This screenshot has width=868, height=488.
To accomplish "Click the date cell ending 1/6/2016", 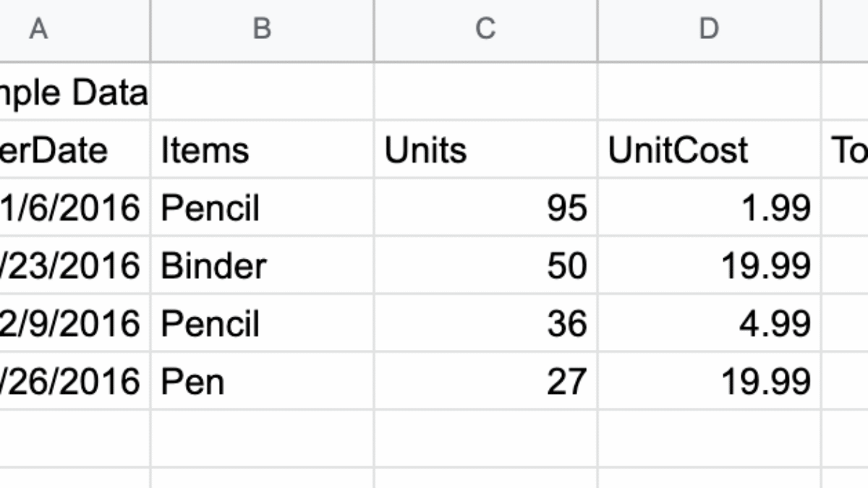I will [x=74, y=208].
